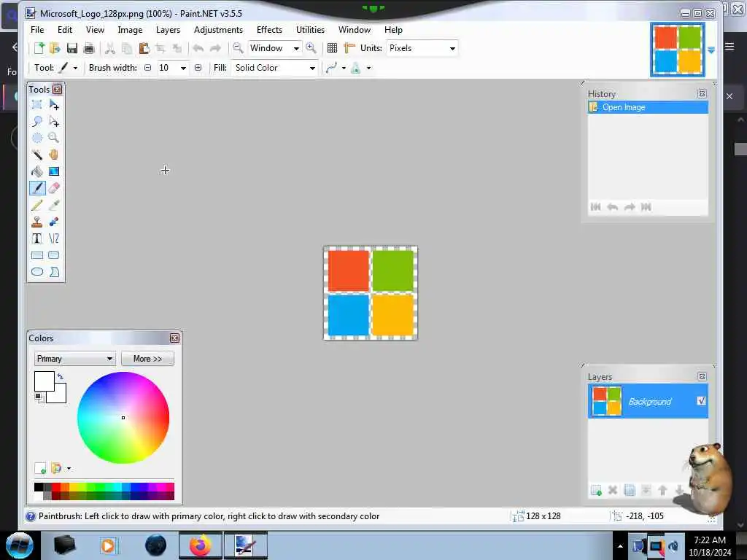Open the Brush width dropdown
The image size is (747, 560).
183,68
